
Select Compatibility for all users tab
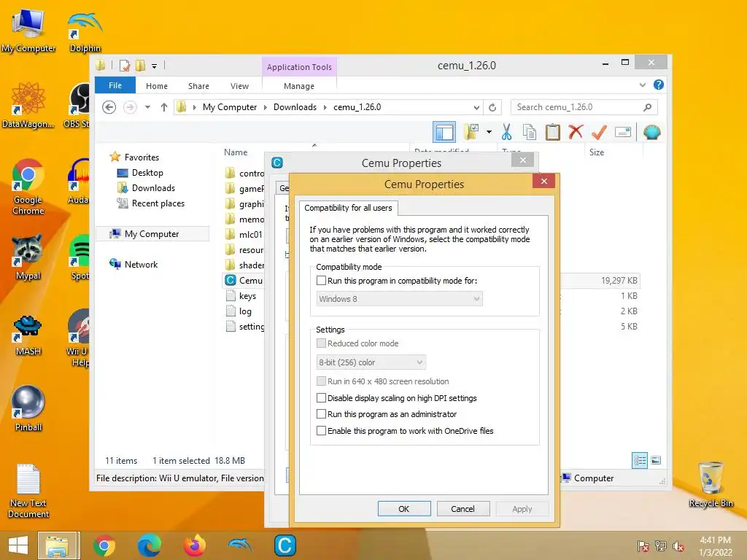[348, 208]
